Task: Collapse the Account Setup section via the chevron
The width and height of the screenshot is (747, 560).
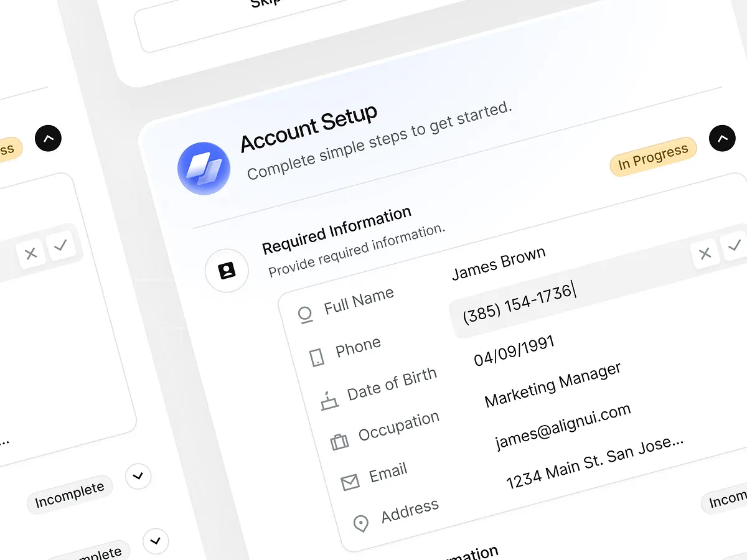Action: 722,138
